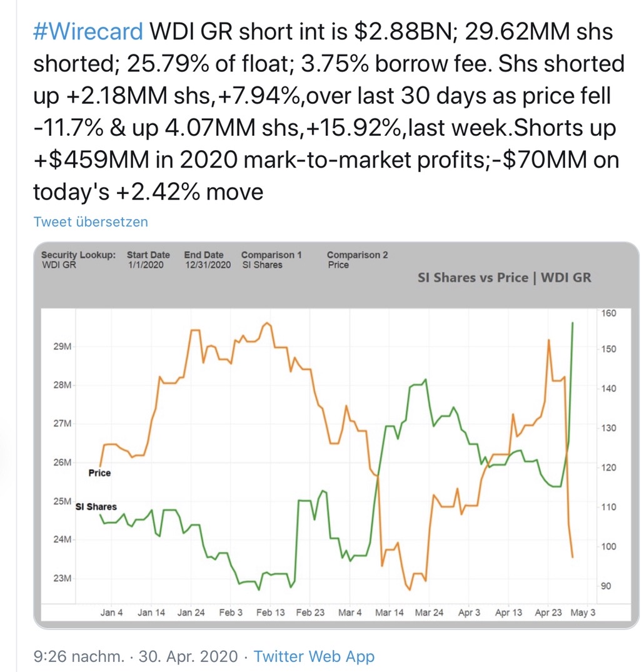Click the "SI Shares" series label on chart
This screenshot has height=672, width=644.
tap(96, 506)
